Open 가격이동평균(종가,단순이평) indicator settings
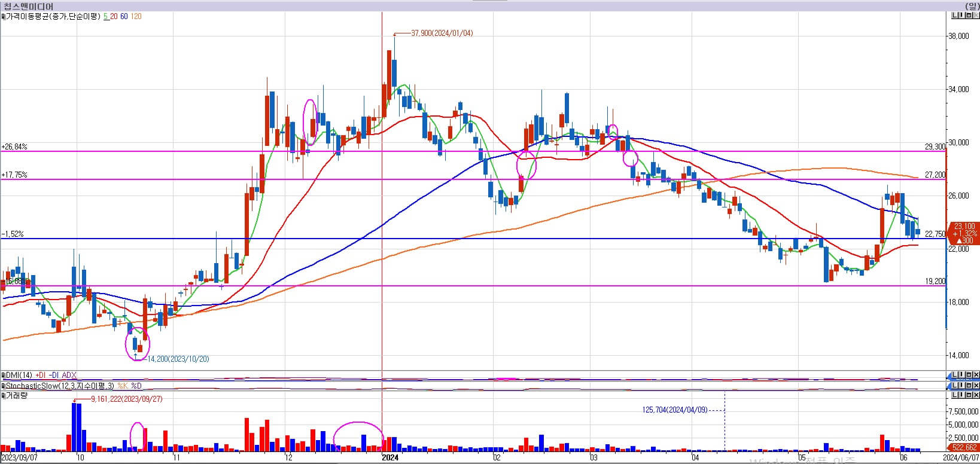The image size is (980, 464). (x=53, y=17)
